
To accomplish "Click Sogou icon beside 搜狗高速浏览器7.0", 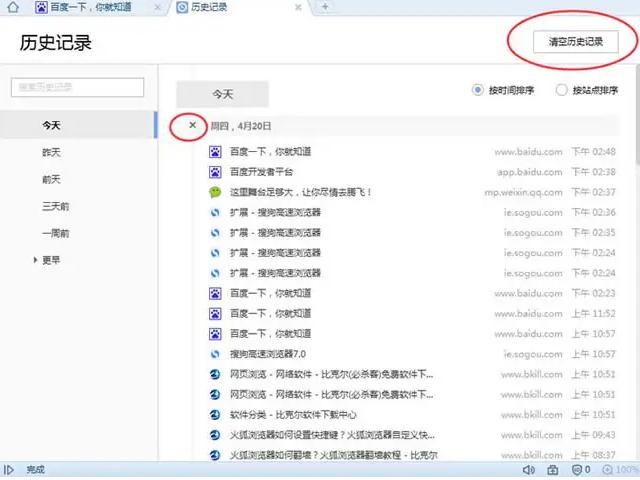I will [215, 354].
